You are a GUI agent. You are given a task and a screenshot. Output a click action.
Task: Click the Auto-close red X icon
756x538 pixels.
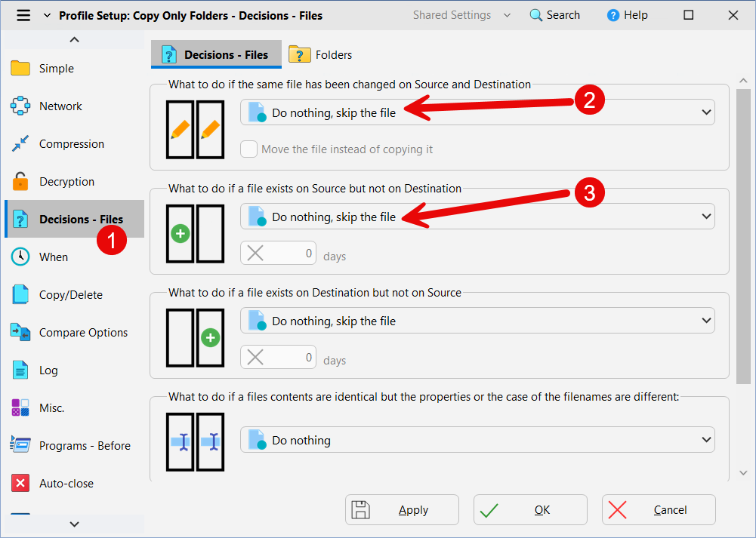(20, 483)
